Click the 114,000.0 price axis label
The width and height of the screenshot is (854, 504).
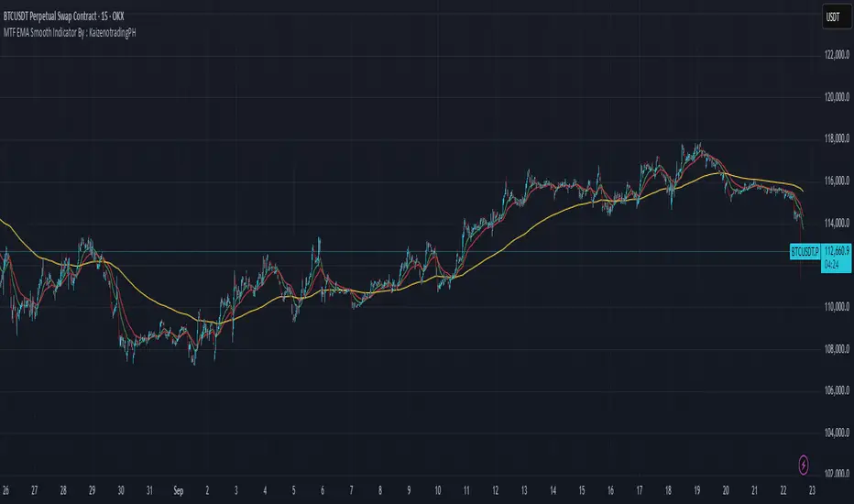tap(837, 223)
